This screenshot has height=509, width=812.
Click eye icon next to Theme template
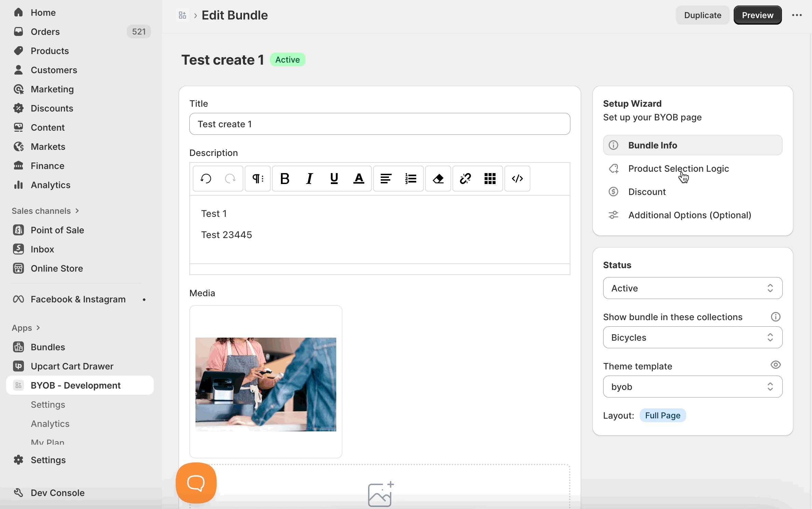coord(775,365)
